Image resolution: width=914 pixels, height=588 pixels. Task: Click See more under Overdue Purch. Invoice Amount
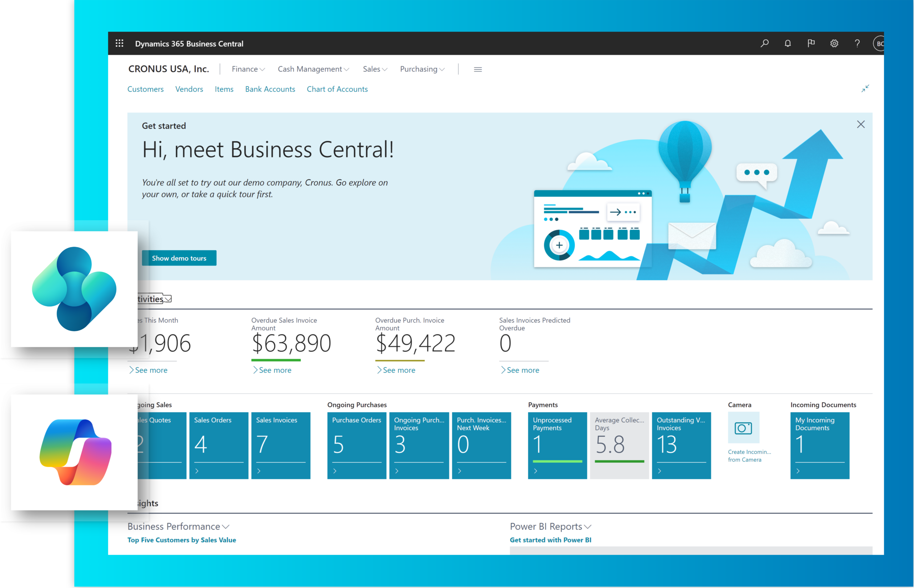coord(396,370)
